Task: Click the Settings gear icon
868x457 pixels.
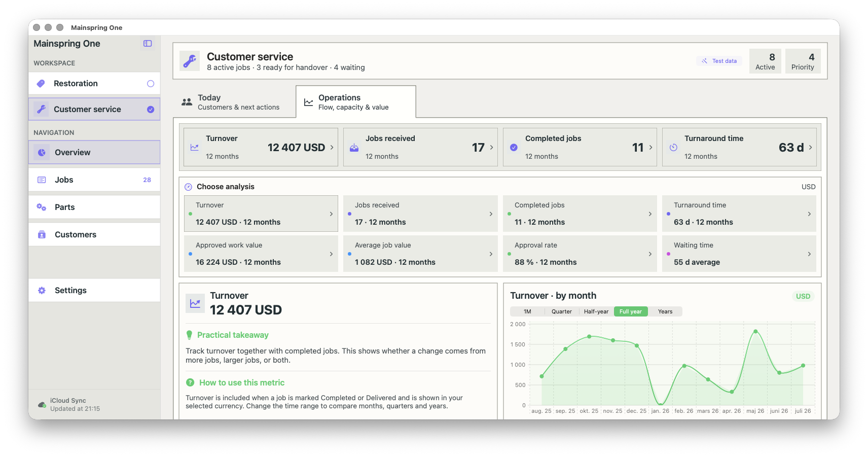Action: tap(42, 290)
